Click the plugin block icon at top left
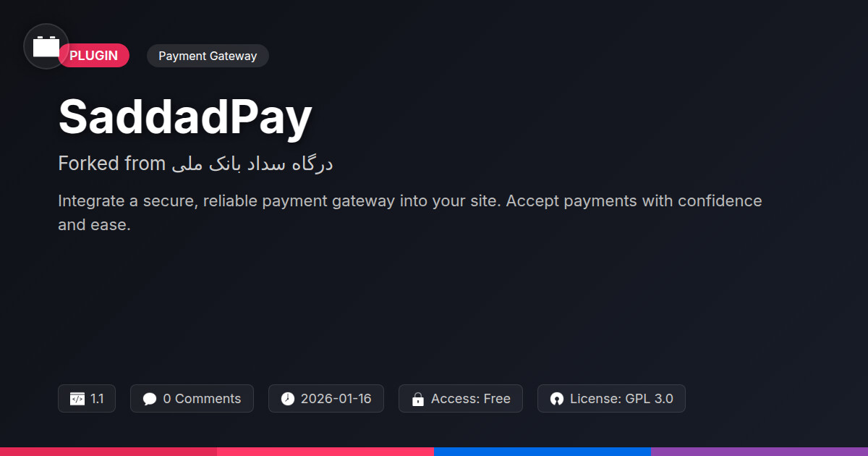868x456 pixels. tap(46, 46)
